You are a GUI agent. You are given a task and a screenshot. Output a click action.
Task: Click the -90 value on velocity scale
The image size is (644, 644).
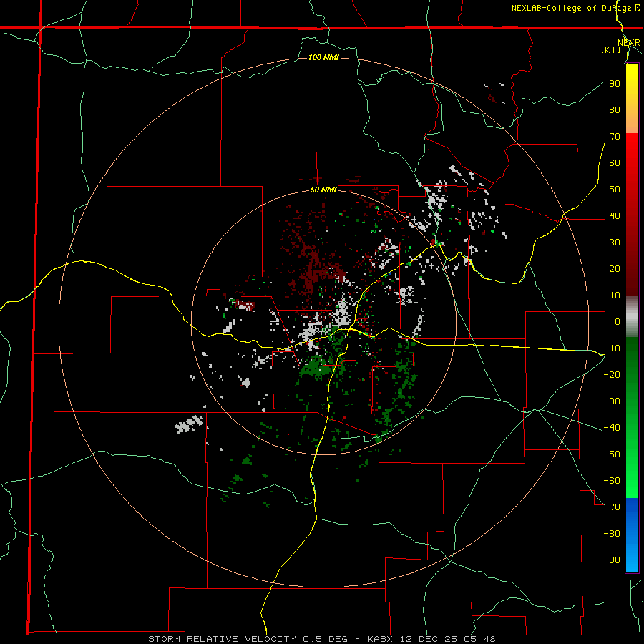pos(612,560)
